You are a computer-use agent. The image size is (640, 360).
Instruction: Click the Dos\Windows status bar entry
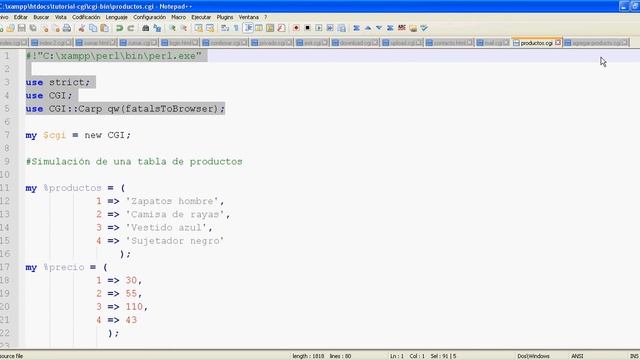point(533,356)
